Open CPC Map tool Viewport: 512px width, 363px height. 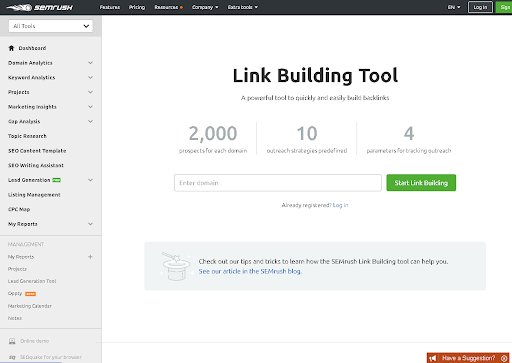click(19, 209)
